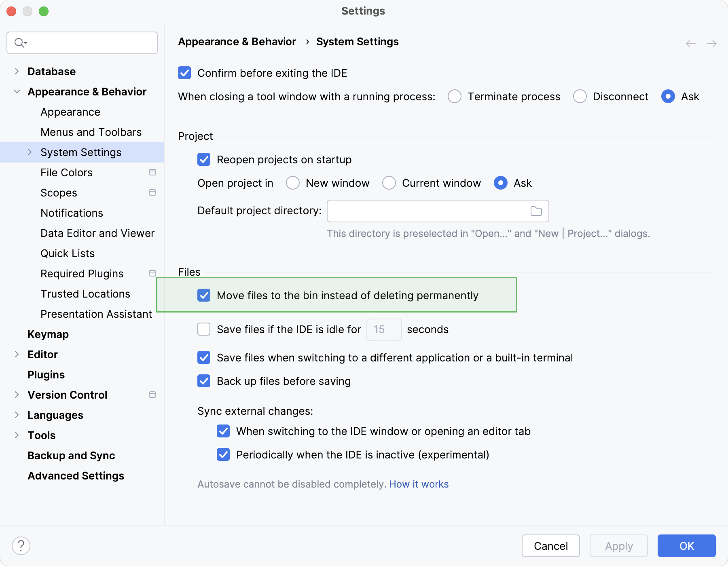
Task: Click the help question mark button
Action: click(20, 546)
